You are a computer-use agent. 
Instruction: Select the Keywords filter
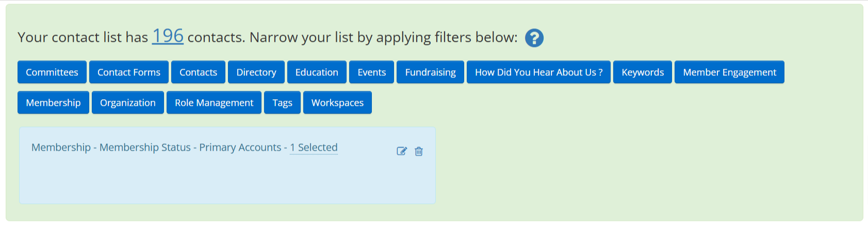pos(643,72)
